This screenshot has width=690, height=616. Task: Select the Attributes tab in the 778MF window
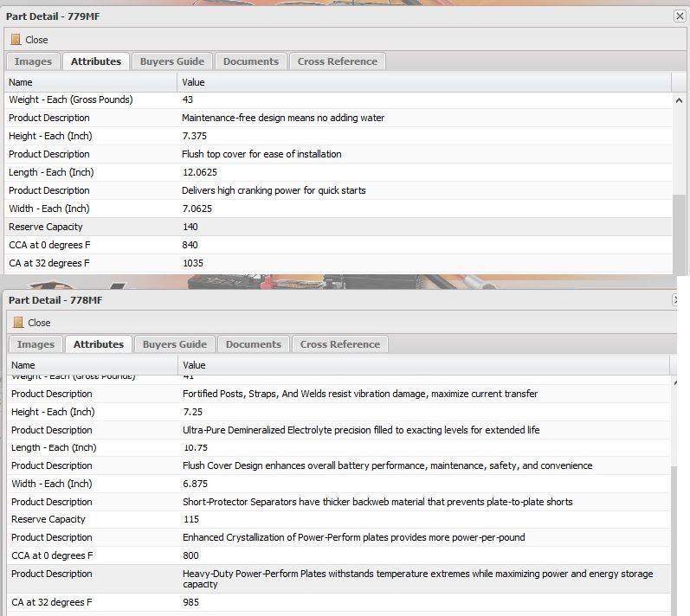98,344
